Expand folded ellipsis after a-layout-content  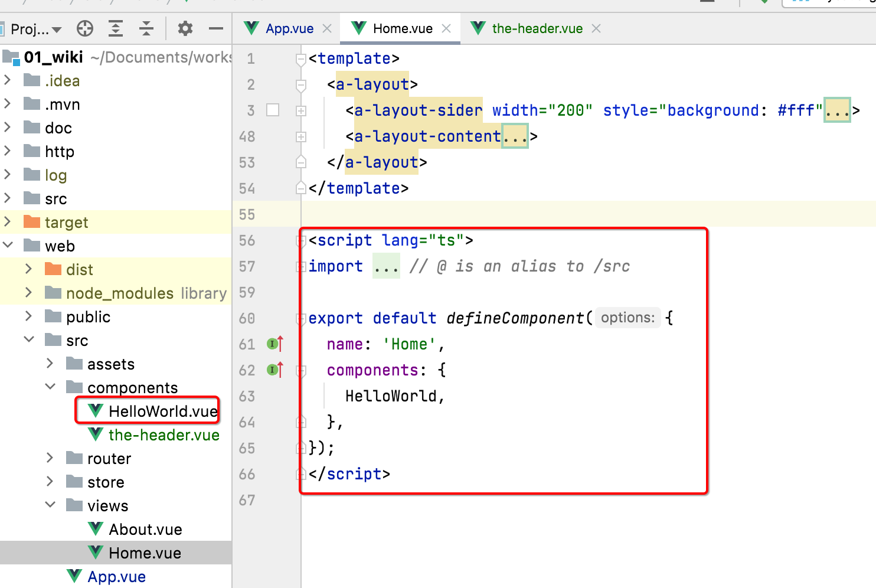[x=515, y=136]
